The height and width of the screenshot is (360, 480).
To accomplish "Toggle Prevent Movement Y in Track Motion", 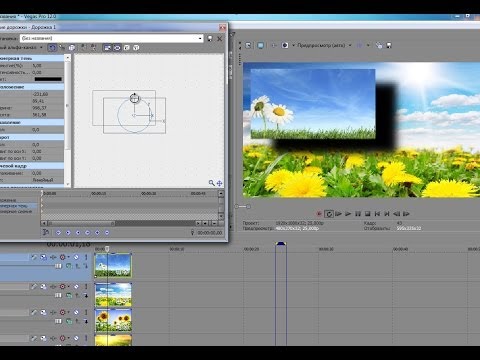I will pos(93,48).
